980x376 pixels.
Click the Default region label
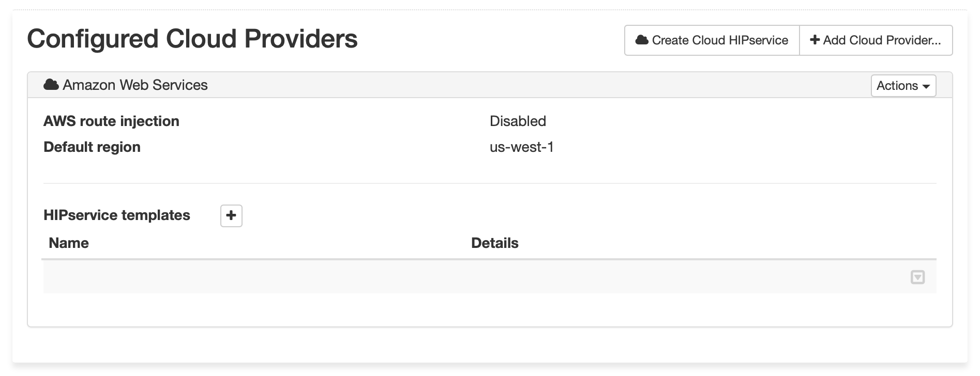[x=92, y=147]
